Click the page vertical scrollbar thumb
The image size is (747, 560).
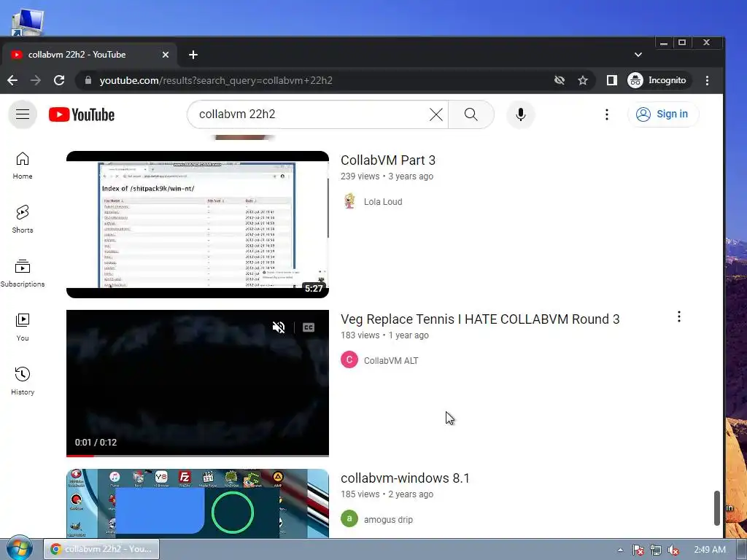point(717,508)
